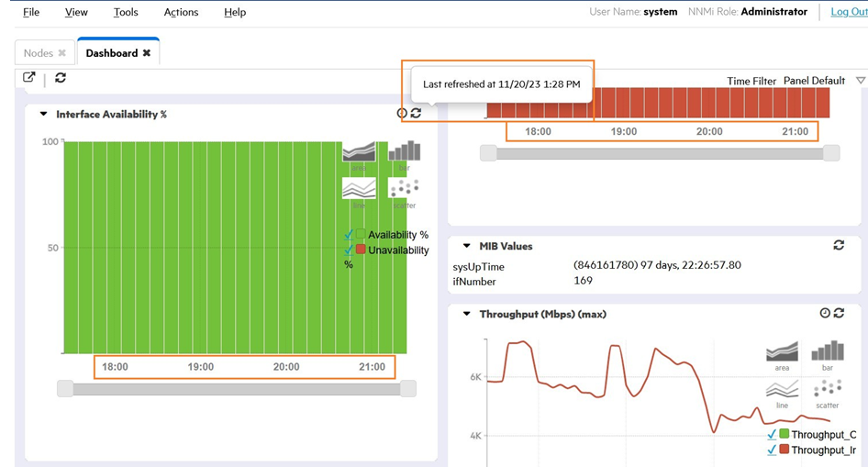Refresh the MIB Values panel
The height and width of the screenshot is (467, 868).
coord(839,245)
